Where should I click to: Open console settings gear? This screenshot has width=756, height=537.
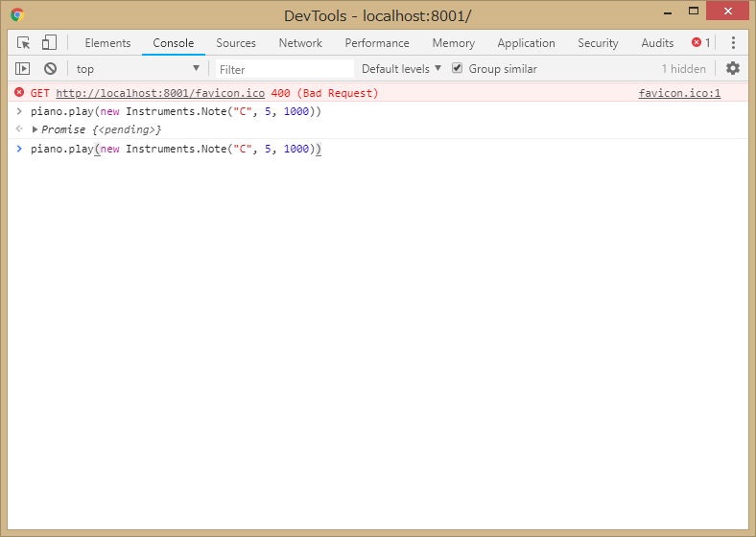(733, 69)
